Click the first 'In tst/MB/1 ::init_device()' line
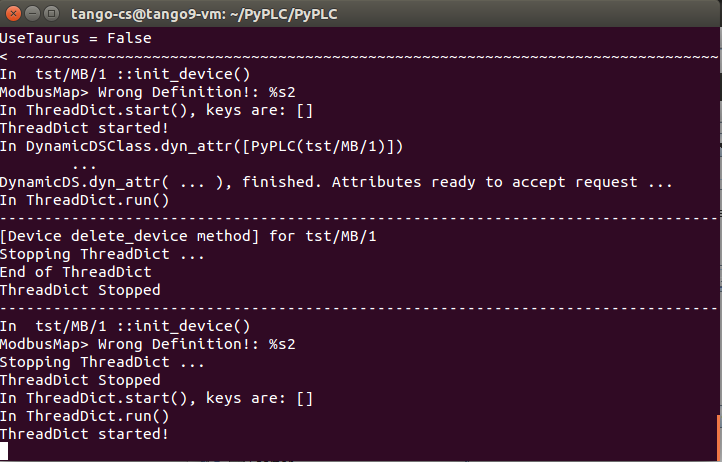Viewport: 722px width, 462px height. [x=125, y=74]
